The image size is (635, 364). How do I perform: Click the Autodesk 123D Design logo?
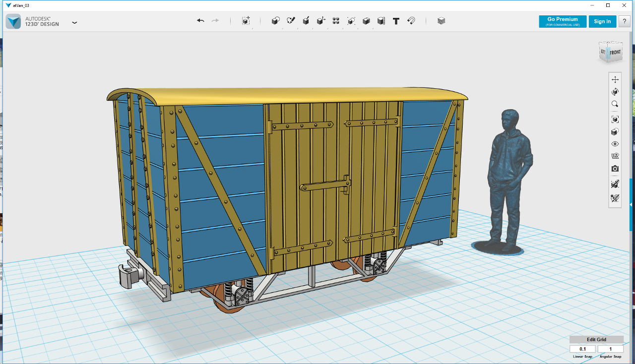[13, 21]
